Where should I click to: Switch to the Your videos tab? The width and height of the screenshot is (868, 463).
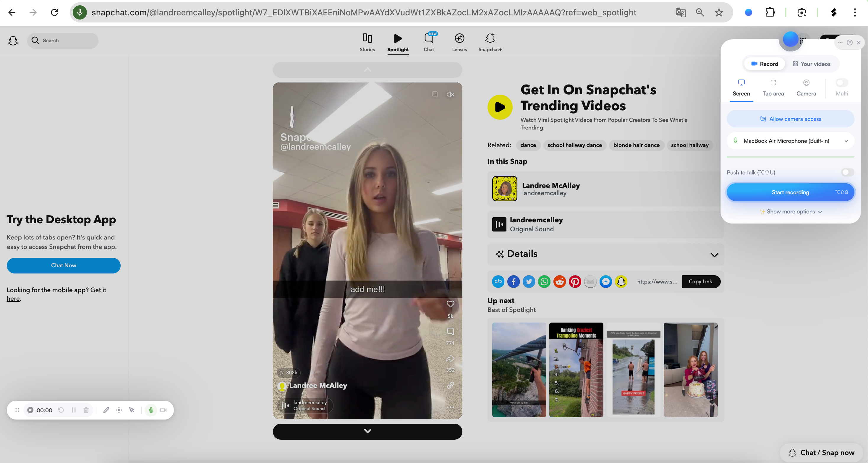(812, 64)
